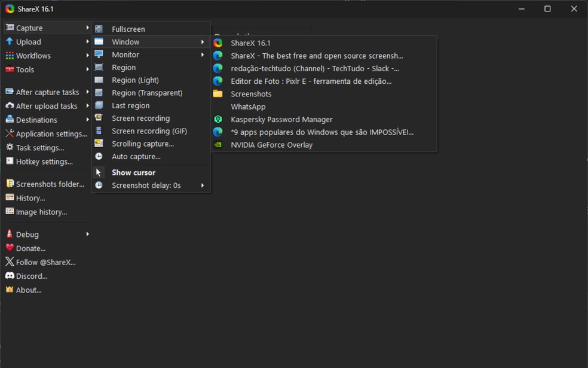The width and height of the screenshot is (588, 368).
Task: Open Hotkey settings
Action: (44, 162)
